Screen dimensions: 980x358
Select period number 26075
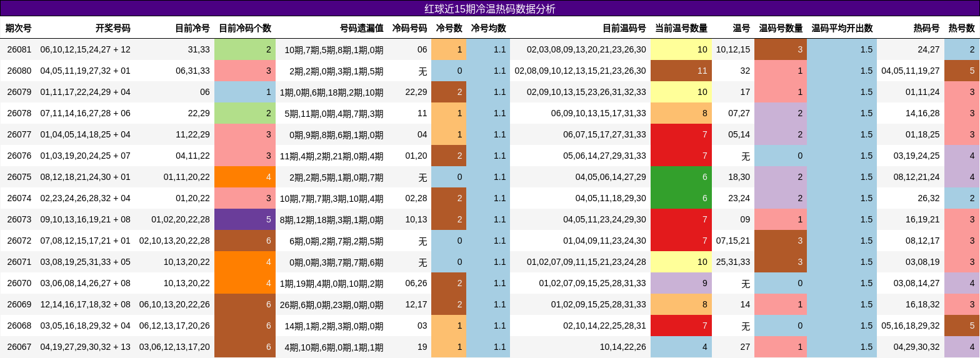coord(19,177)
